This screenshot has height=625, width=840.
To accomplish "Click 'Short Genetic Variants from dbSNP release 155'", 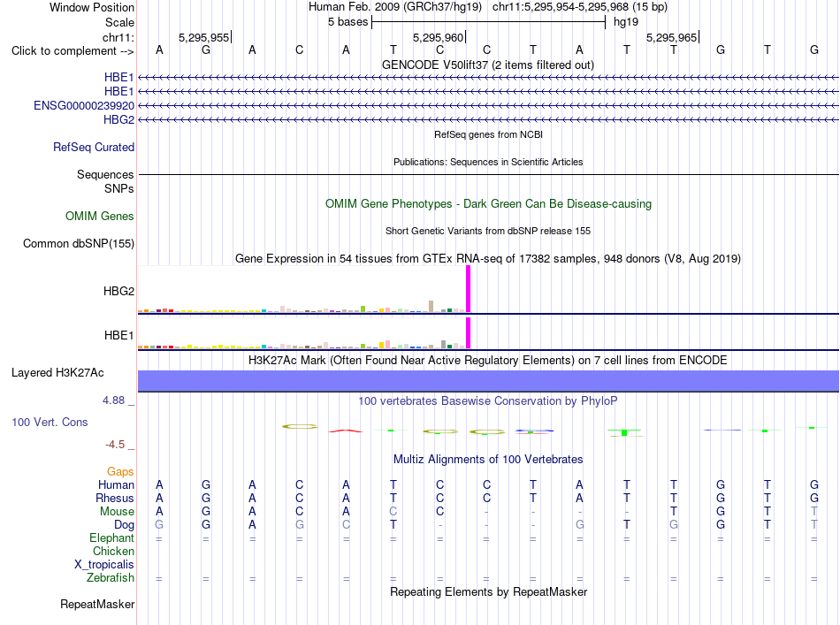I will click(x=488, y=231).
